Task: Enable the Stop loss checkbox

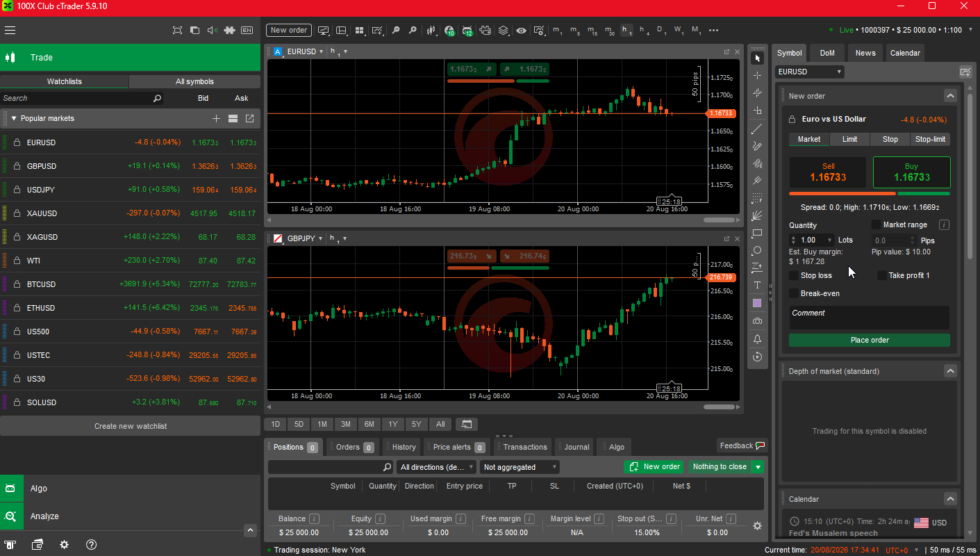Action: [794, 275]
